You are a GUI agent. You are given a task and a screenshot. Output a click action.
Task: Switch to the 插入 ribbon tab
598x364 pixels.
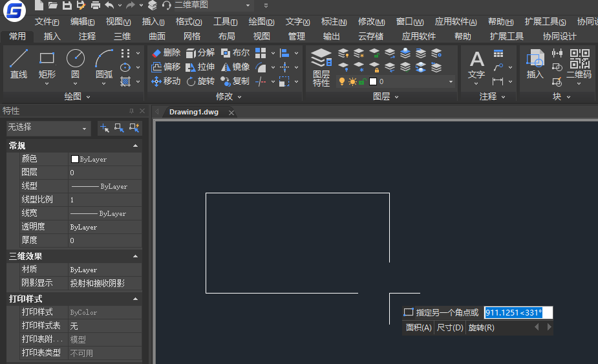(x=52, y=36)
